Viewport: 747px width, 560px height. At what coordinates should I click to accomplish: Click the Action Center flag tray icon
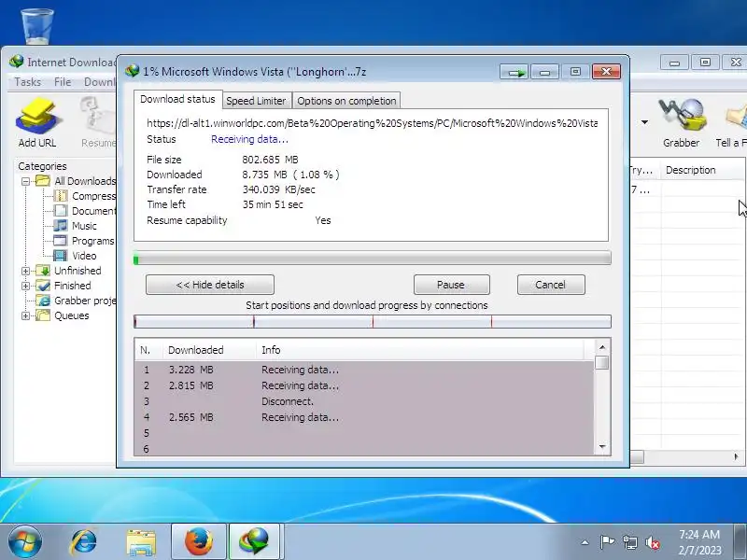[607, 542]
